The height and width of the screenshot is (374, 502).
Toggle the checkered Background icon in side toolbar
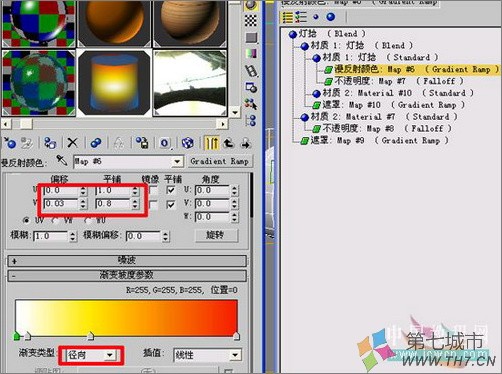click(x=251, y=21)
